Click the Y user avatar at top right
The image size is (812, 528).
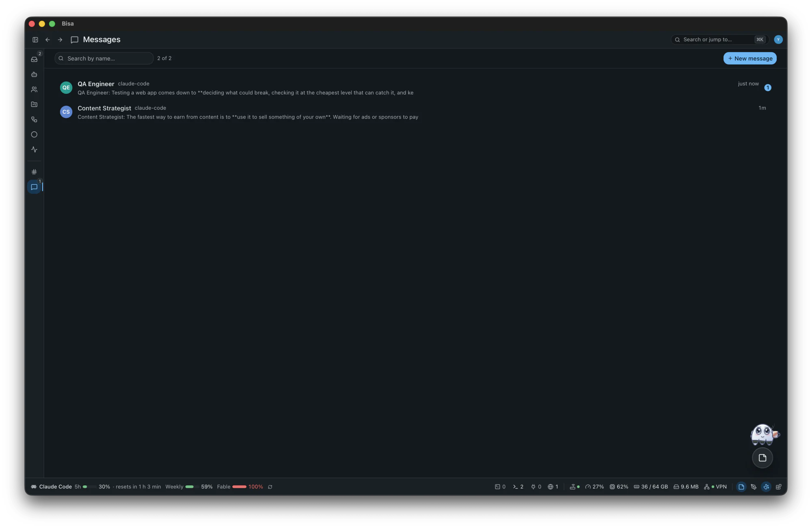point(778,39)
